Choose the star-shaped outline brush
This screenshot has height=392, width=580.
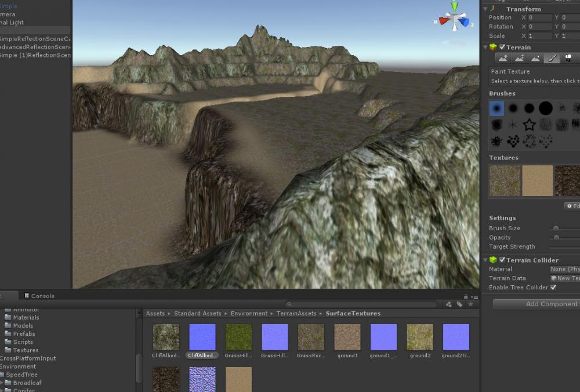pos(529,125)
